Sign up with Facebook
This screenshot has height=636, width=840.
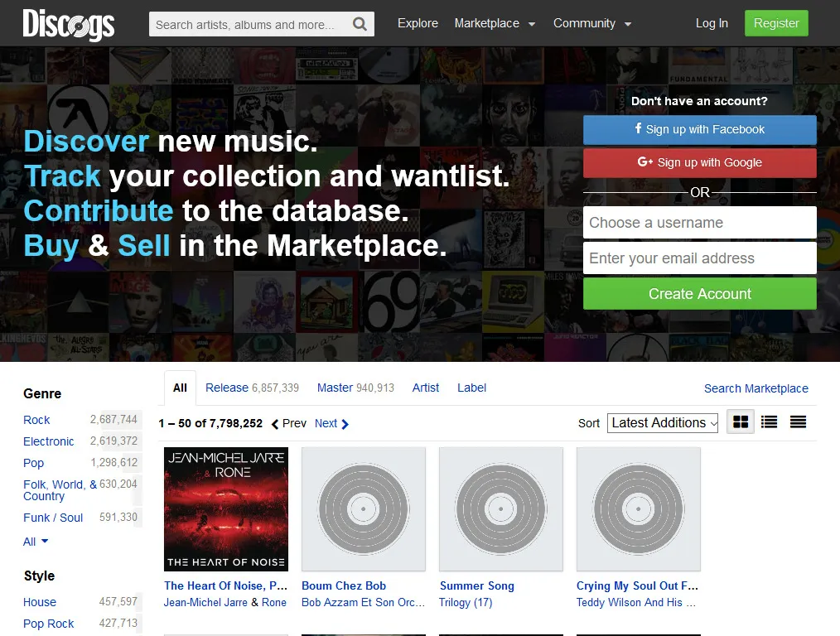pos(699,129)
